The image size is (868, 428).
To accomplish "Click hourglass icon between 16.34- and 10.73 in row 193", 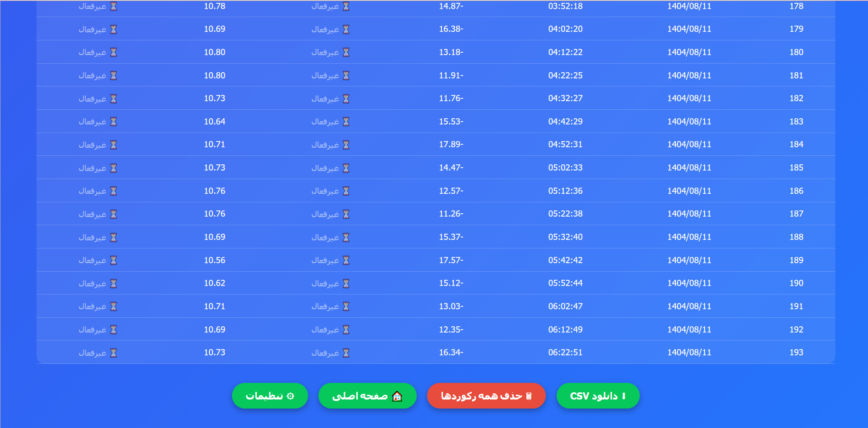I will pyautogui.click(x=346, y=353).
